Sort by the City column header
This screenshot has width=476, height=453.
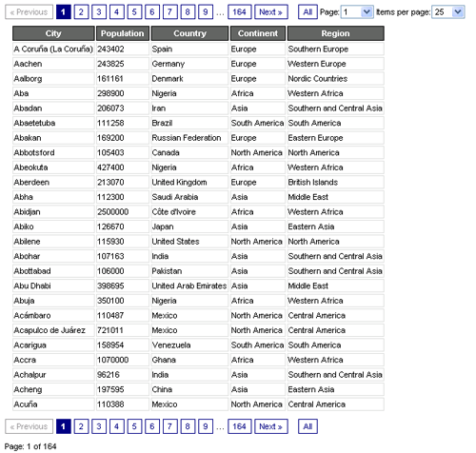[x=53, y=33]
